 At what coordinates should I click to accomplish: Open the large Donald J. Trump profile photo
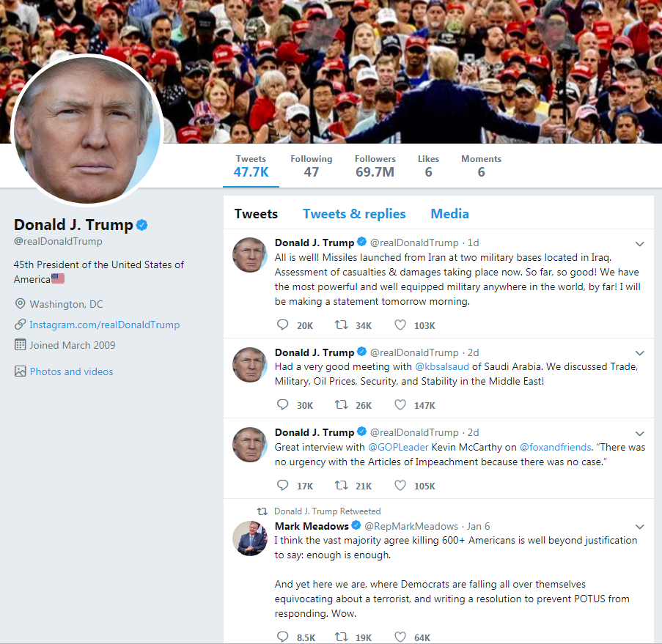coord(87,130)
